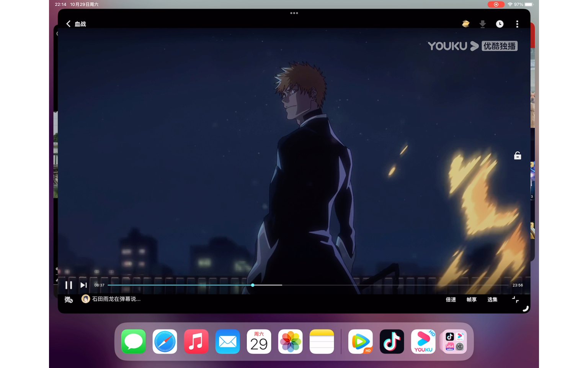Viewport: 588px width, 368px height.
Task: Tap the 石田雨龙在弹幕说 comment input
Action: [116, 299]
